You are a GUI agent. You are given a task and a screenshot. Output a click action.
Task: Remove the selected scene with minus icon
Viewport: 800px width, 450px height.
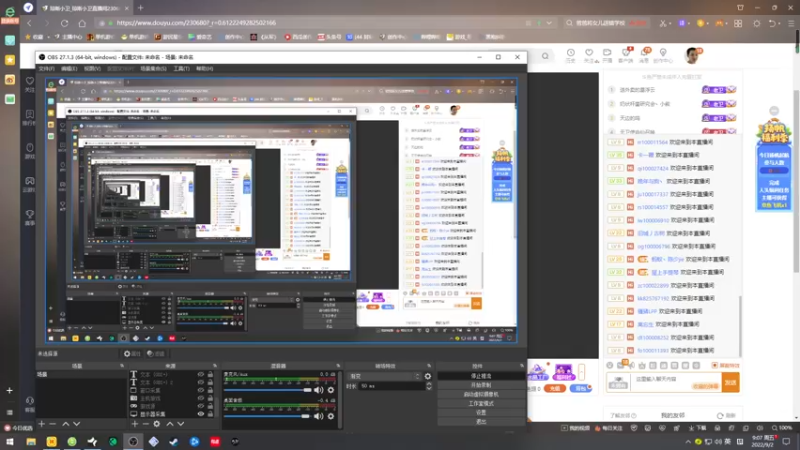coord(53,424)
